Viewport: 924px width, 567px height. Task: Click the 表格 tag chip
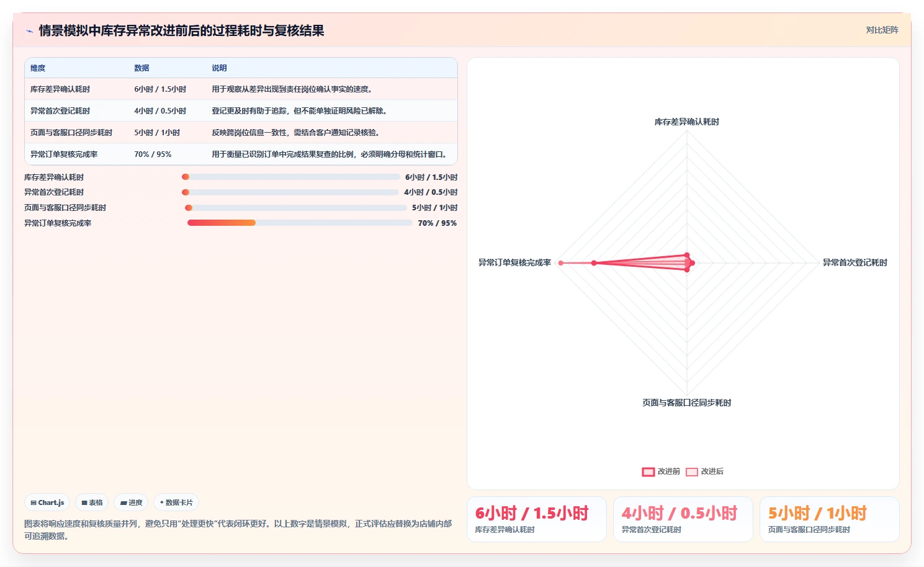(x=92, y=502)
